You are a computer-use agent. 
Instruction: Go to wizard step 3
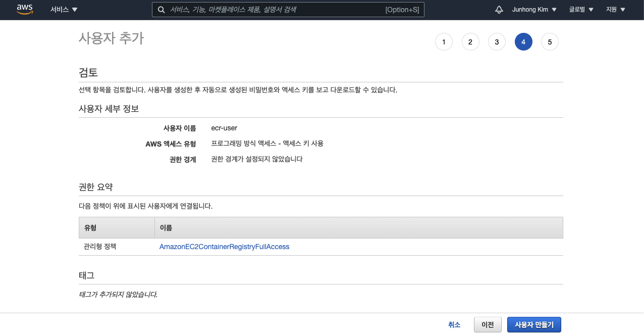click(497, 42)
